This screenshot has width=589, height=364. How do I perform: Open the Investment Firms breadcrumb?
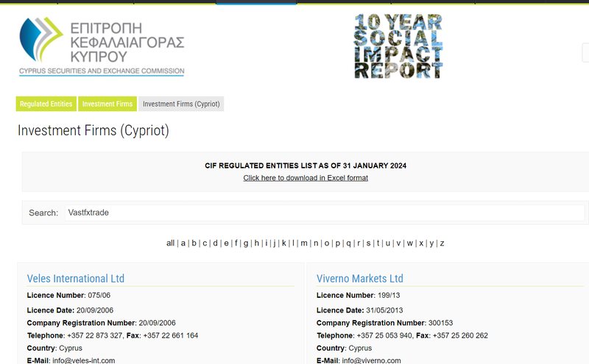pos(107,104)
